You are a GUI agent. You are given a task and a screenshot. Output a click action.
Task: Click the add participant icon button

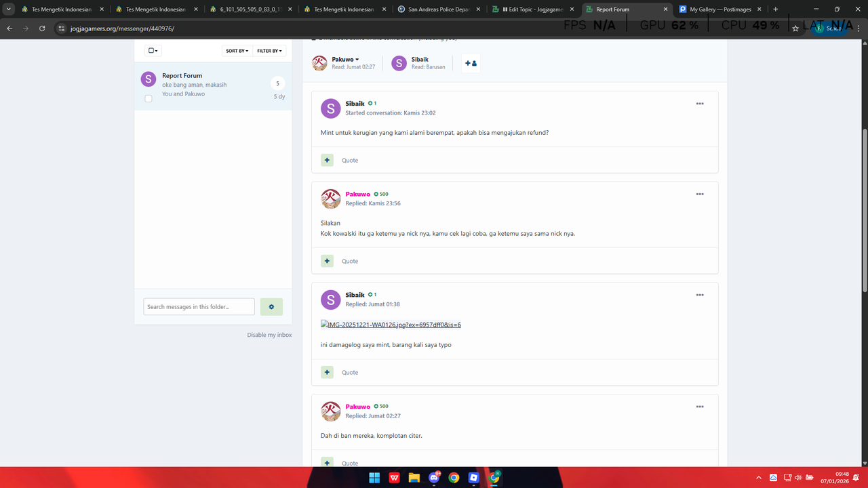[471, 63]
